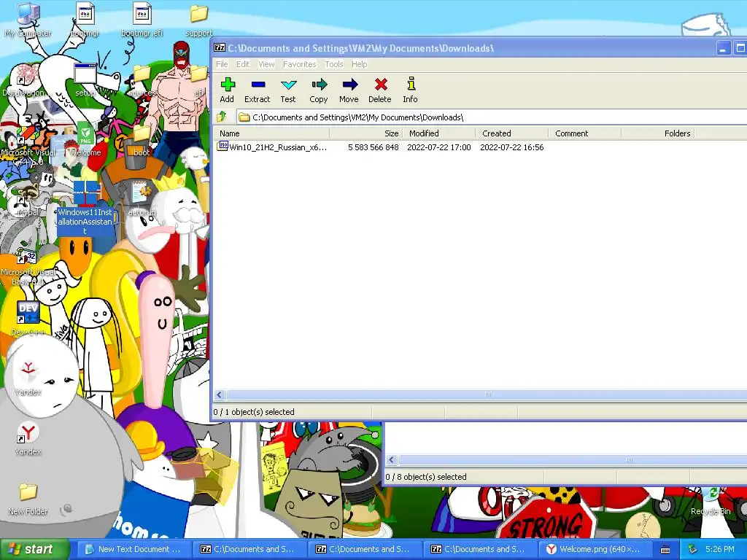
Task: Sort by the Modified column header
Action: coord(438,133)
